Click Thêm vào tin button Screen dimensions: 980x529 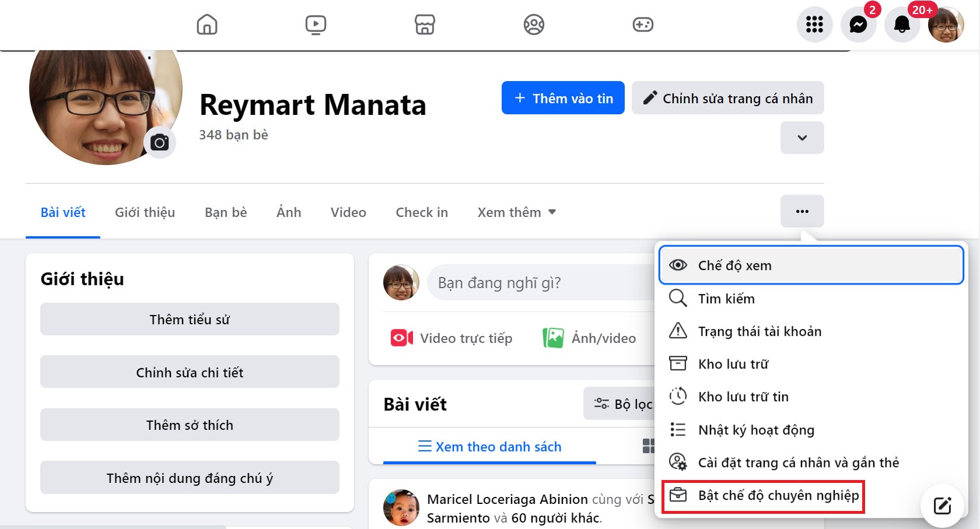click(563, 98)
